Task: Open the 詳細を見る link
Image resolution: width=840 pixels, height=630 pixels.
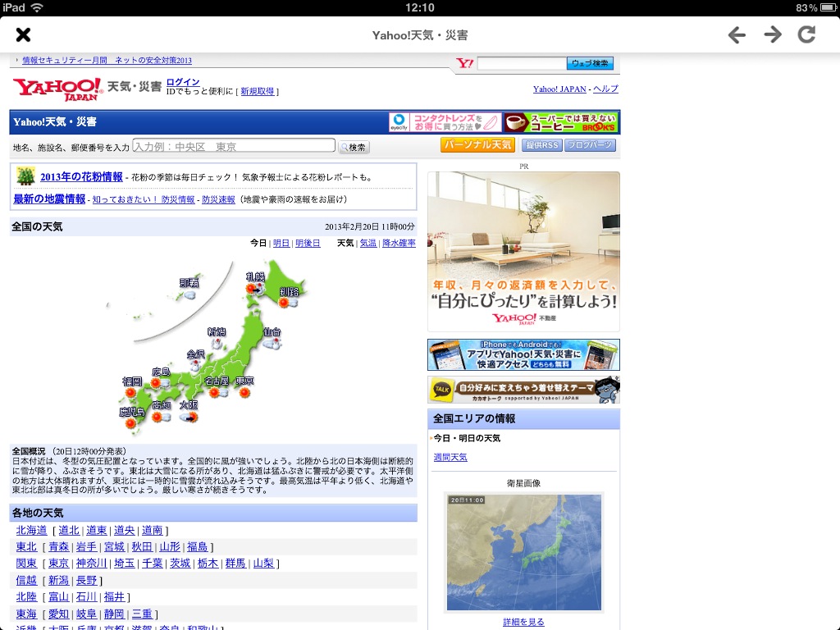Action: [523, 622]
